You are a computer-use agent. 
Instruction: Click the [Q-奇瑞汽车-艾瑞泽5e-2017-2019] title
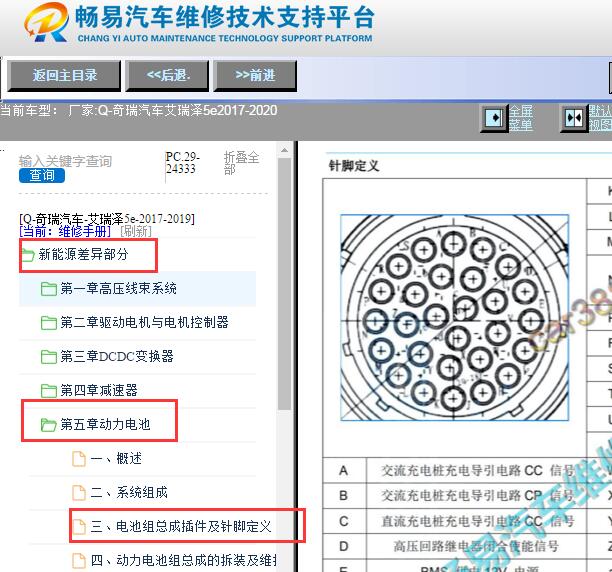[x=107, y=218]
